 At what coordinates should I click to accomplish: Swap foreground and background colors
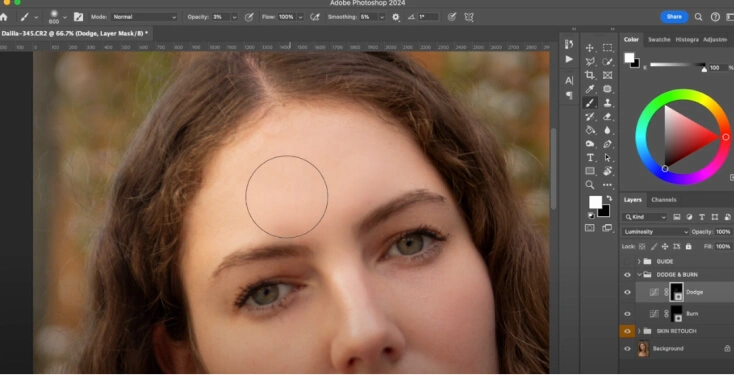(610, 198)
